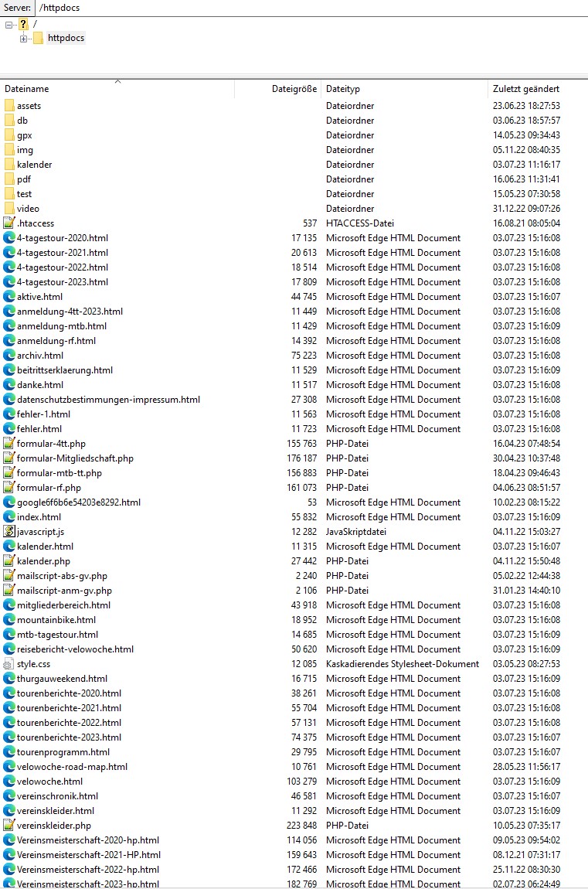Select file formular-mtb-tt.php
The height and width of the screenshot is (889, 588).
[59, 473]
